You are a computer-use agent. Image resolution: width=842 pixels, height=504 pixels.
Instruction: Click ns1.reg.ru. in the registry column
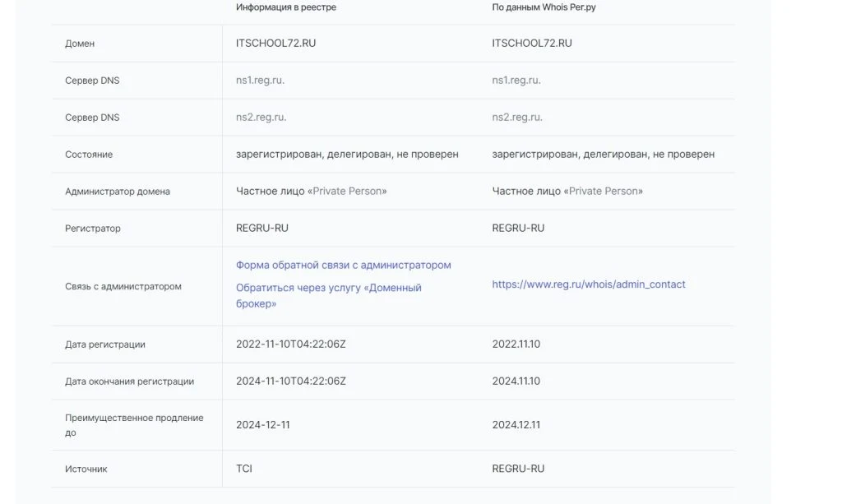[261, 81]
